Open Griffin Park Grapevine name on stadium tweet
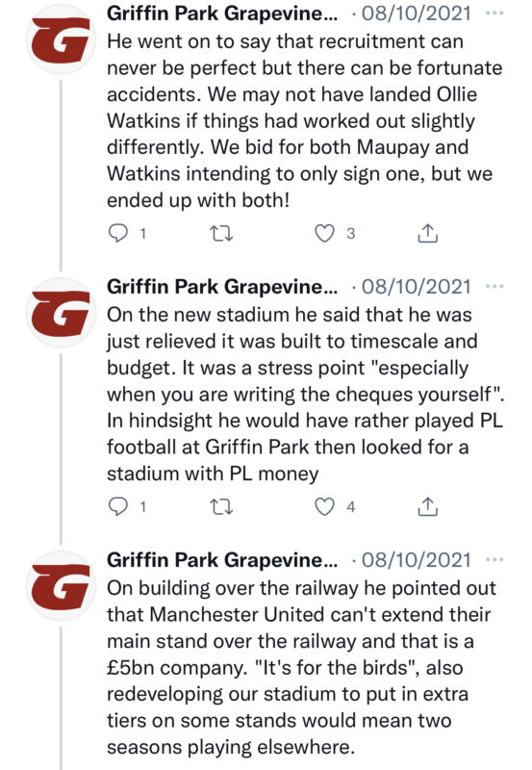 222,286
